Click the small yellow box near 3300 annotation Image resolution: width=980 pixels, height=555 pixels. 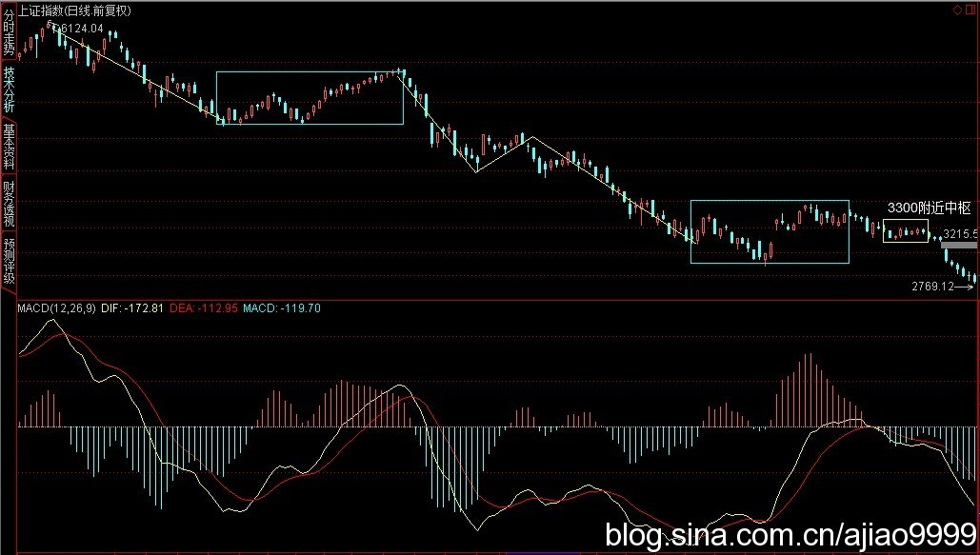coord(905,230)
